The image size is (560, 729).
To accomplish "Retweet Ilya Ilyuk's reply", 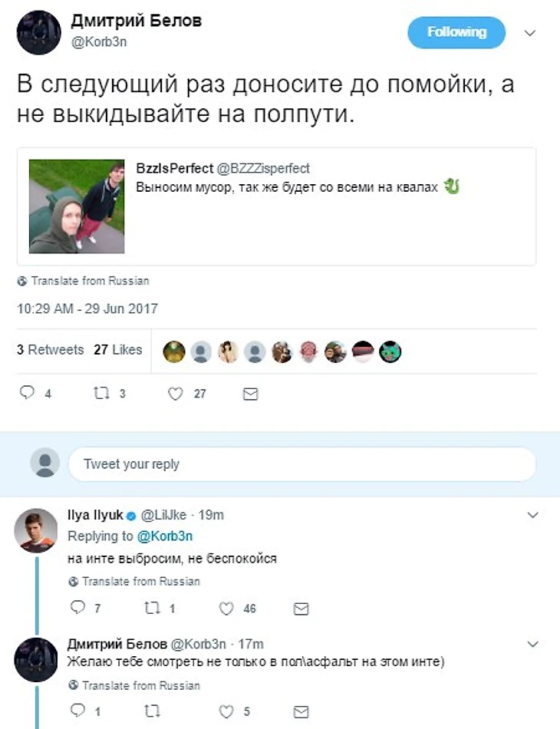I will click(x=152, y=609).
